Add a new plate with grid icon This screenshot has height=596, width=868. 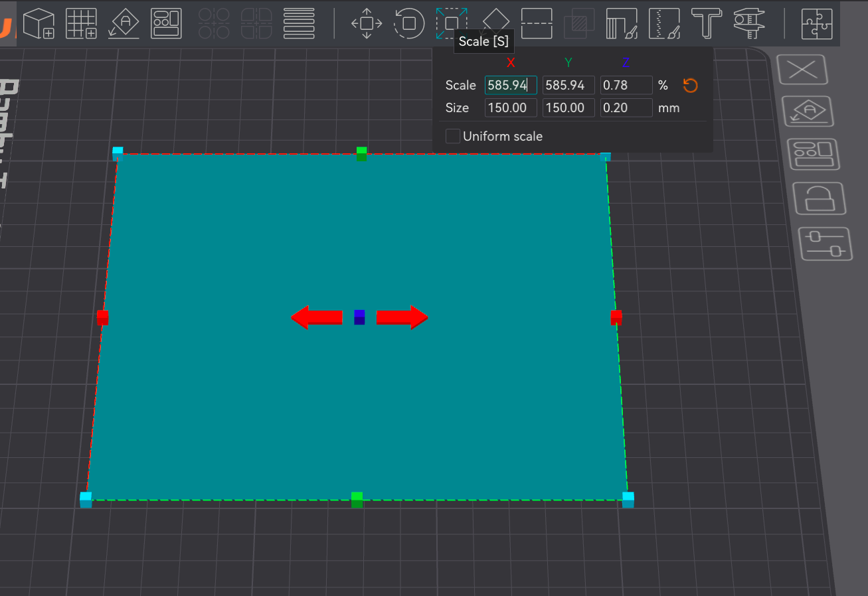click(82, 23)
